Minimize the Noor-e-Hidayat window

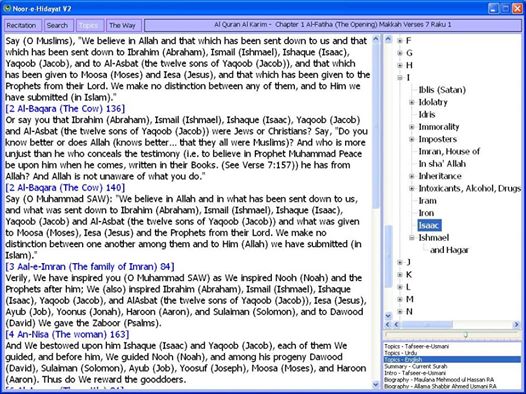pos(493,8)
